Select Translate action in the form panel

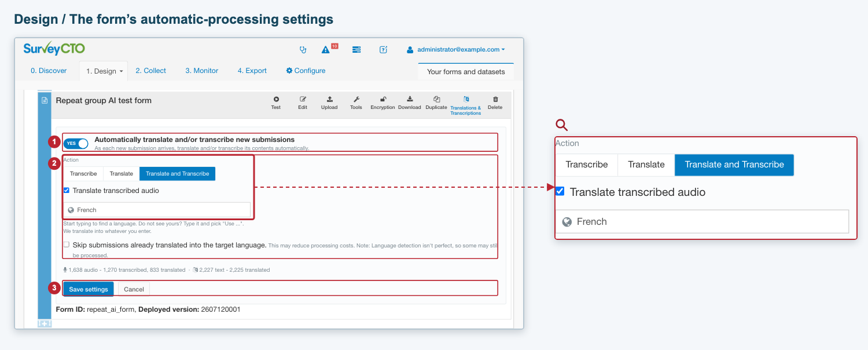tap(122, 174)
